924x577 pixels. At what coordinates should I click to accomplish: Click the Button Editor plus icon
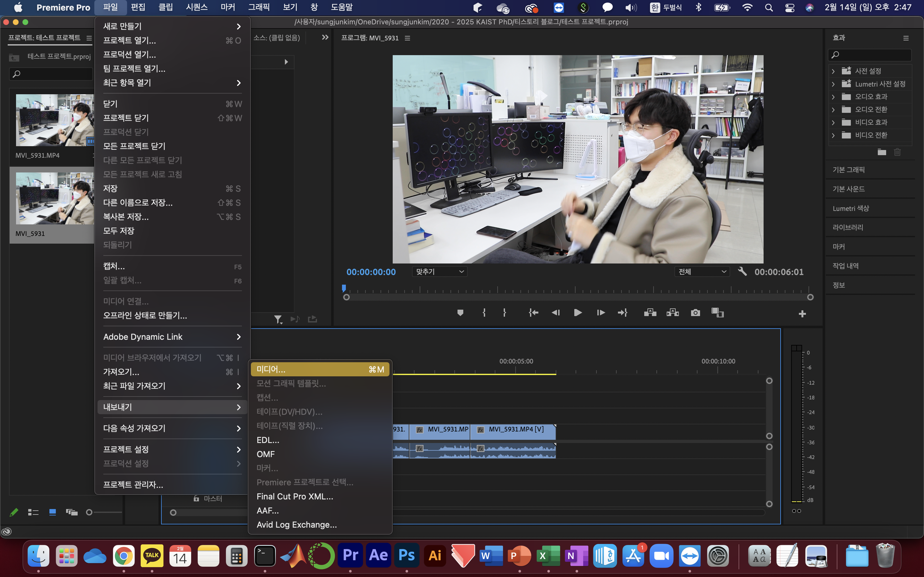(802, 314)
